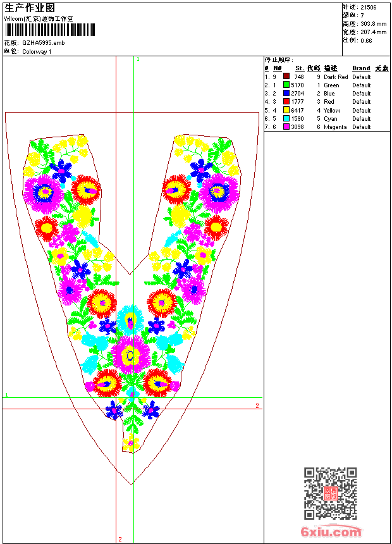Click the large magenta flower at design center
This screenshot has height=544, width=392.
coord(130,355)
